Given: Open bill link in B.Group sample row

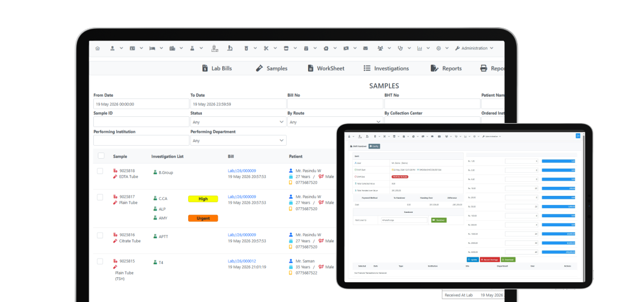Looking at the screenshot, I should point(242,171).
